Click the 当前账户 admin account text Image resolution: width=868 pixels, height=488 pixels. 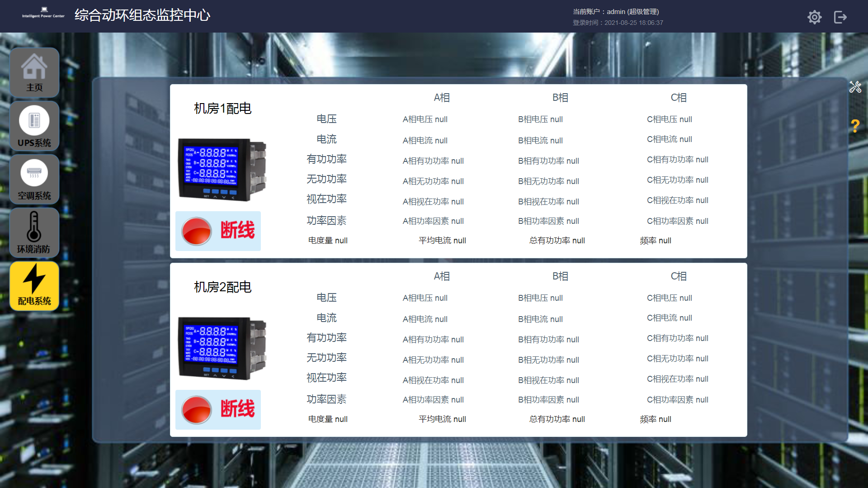click(x=616, y=12)
